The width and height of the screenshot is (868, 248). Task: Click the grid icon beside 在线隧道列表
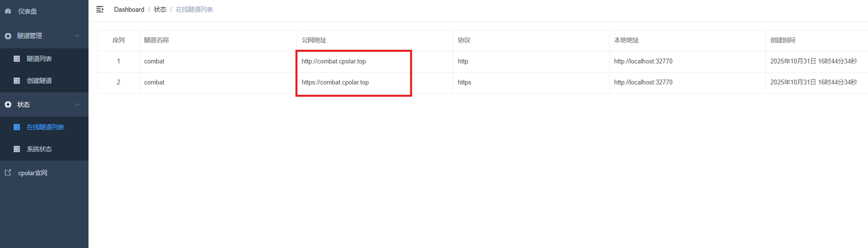(17, 127)
